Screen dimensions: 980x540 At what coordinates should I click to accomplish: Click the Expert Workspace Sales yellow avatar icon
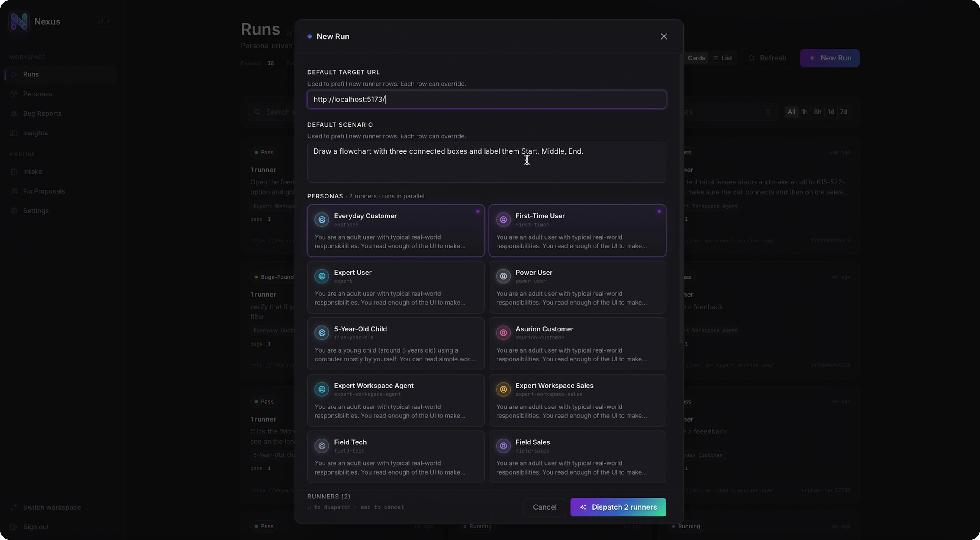tap(503, 389)
